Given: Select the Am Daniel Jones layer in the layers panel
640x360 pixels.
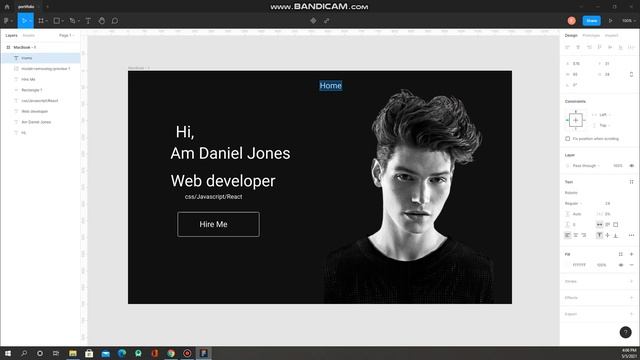Looking at the screenshot, I should (40, 122).
